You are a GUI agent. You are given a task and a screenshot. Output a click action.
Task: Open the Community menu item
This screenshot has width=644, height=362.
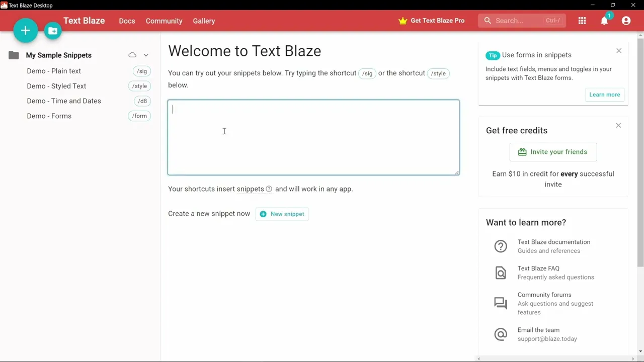(164, 21)
